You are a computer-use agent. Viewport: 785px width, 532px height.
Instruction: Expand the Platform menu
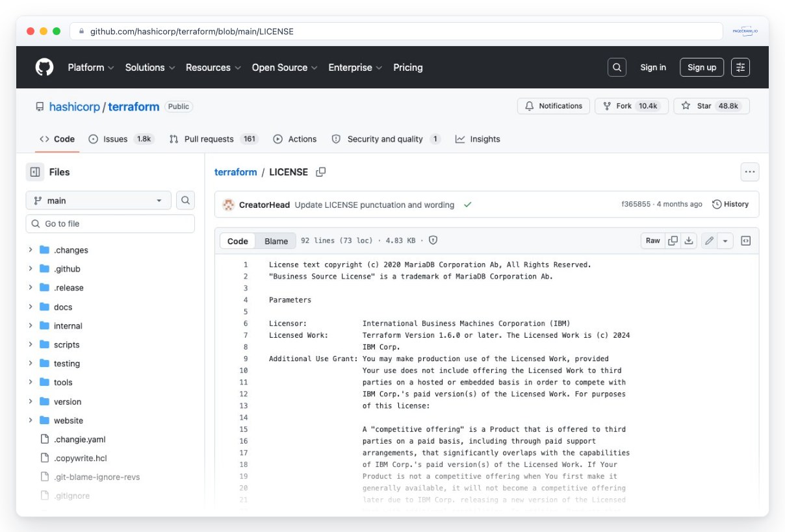pyautogui.click(x=91, y=68)
